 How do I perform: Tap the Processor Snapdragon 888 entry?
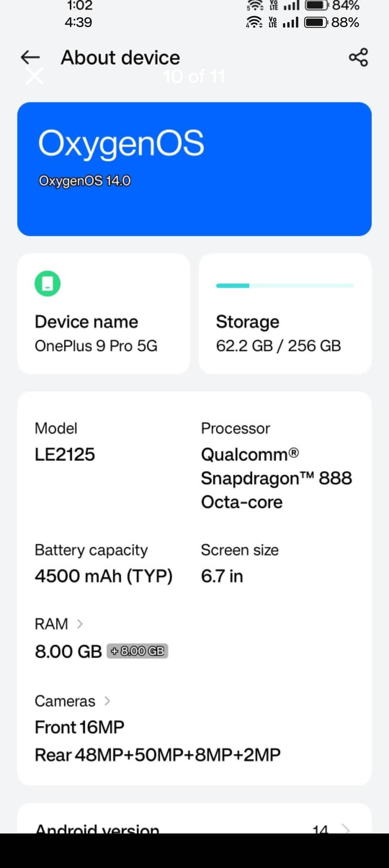(x=276, y=466)
